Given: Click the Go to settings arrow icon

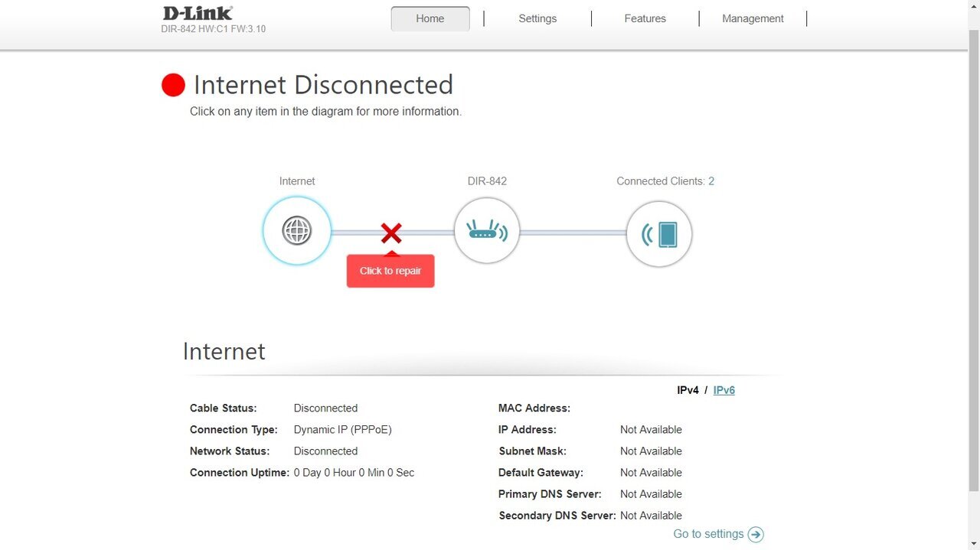Looking at the screenshot, I should [x=756, y=535].
